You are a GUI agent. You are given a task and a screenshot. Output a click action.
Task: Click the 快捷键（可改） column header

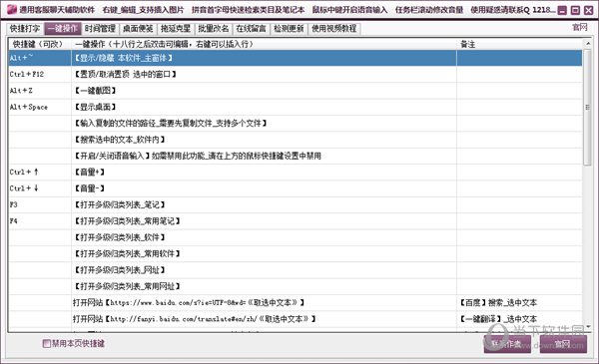point(40,44)
